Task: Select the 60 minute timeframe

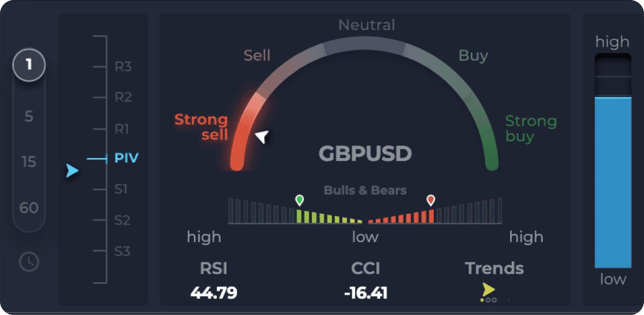Action: coord(29,208)
